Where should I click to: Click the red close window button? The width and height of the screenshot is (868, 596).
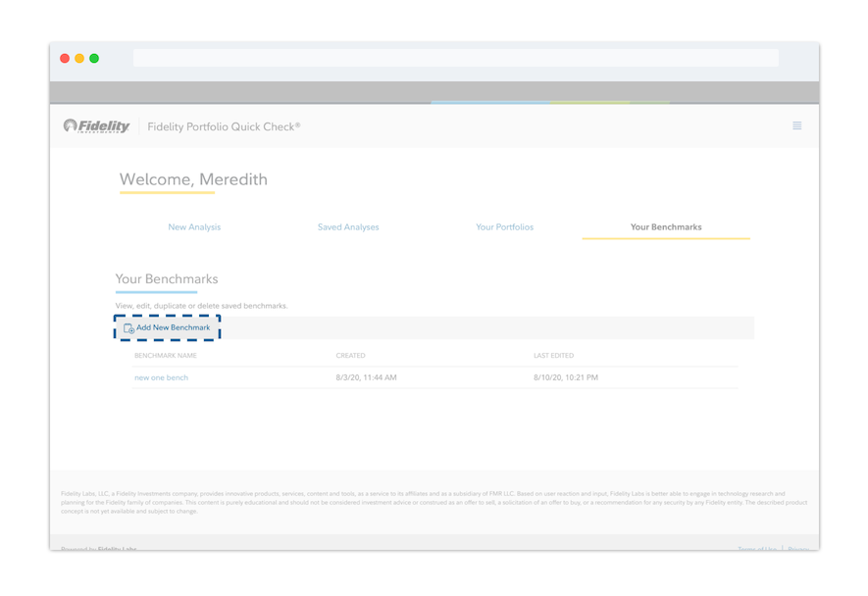[65, 59]
